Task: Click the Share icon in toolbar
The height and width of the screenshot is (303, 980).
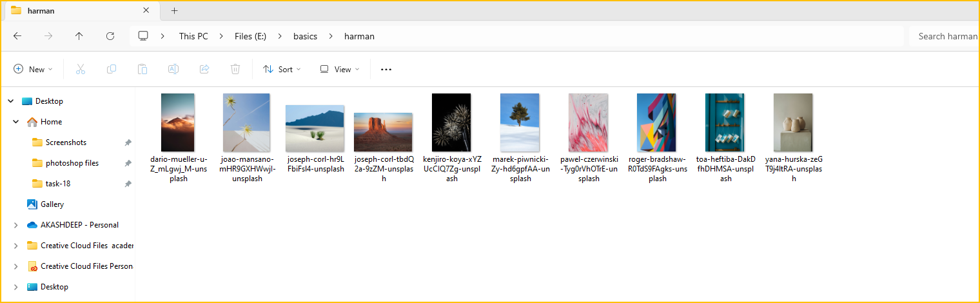Action: point(204,69)
